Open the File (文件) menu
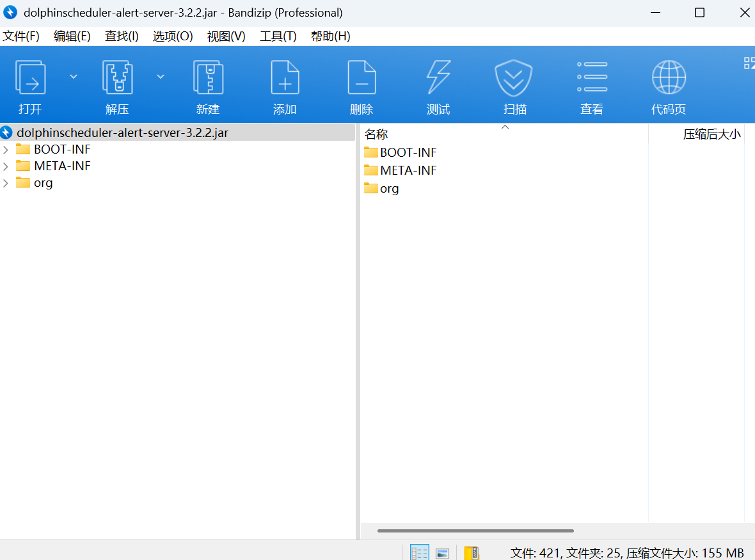The height and width of the screenshot is (560, 755). (21, 36)
